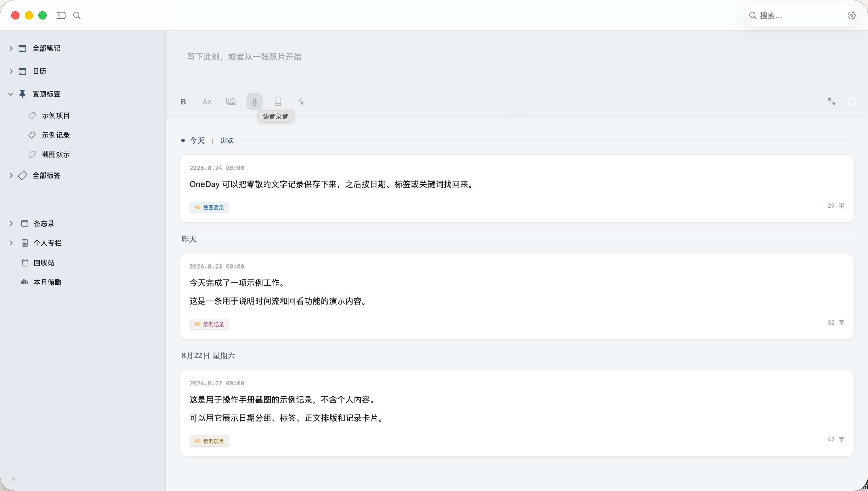This screenshot has height=491, width=868.
Task: Open the note dated 2026.8.24
Action: pyautogui.click(x=517, y=189)
